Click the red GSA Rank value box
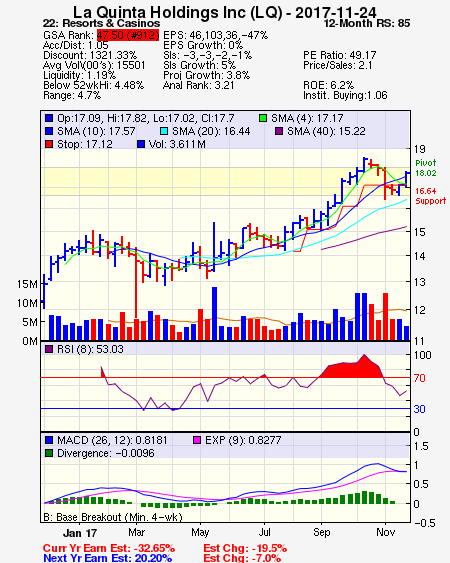 (x=128, y=35)
